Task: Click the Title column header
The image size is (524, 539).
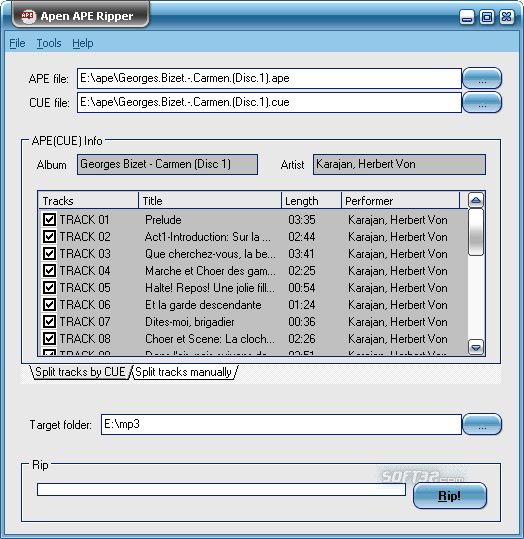Action: [210, 201]
